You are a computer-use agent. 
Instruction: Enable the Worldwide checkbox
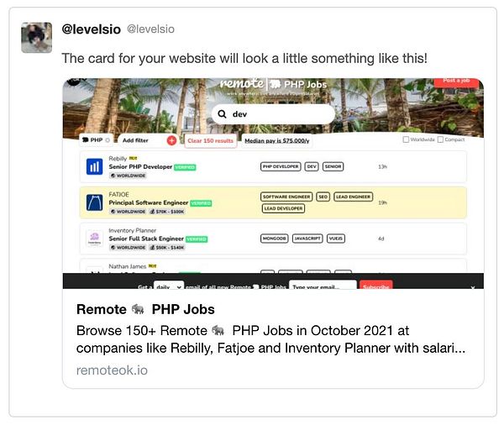point(406,139)
